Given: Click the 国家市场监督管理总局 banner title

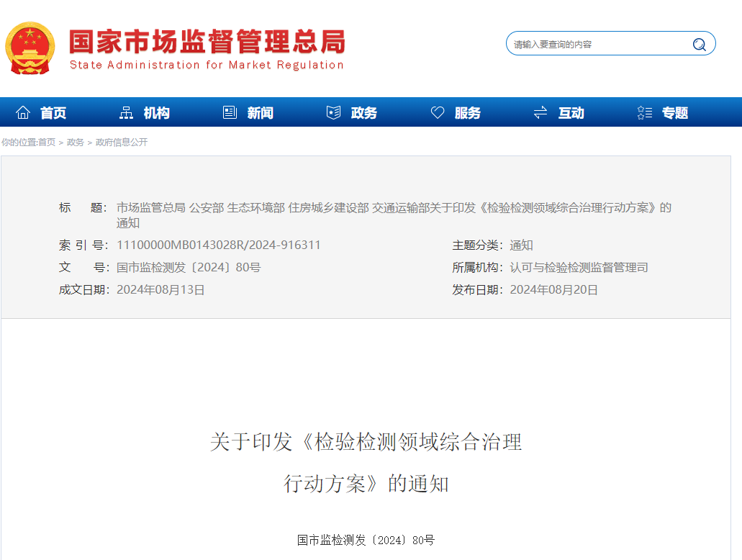Looking at the screenshot, I should point(206,42).
